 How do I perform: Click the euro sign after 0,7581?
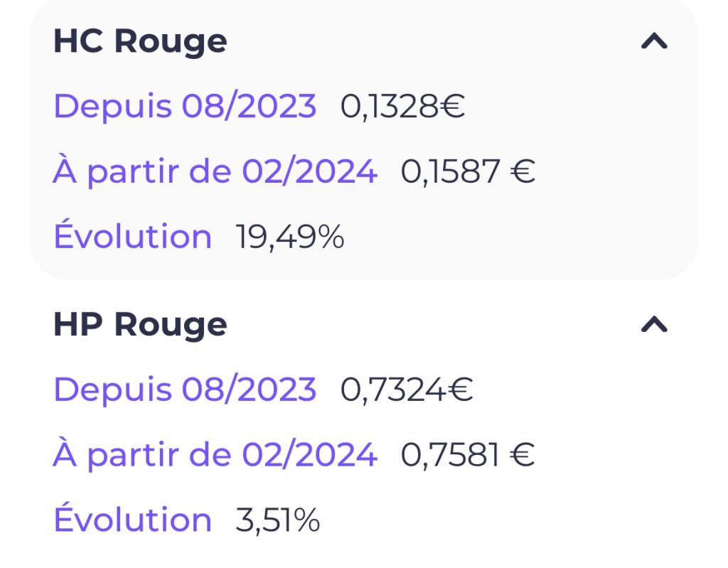click(523, 455)
